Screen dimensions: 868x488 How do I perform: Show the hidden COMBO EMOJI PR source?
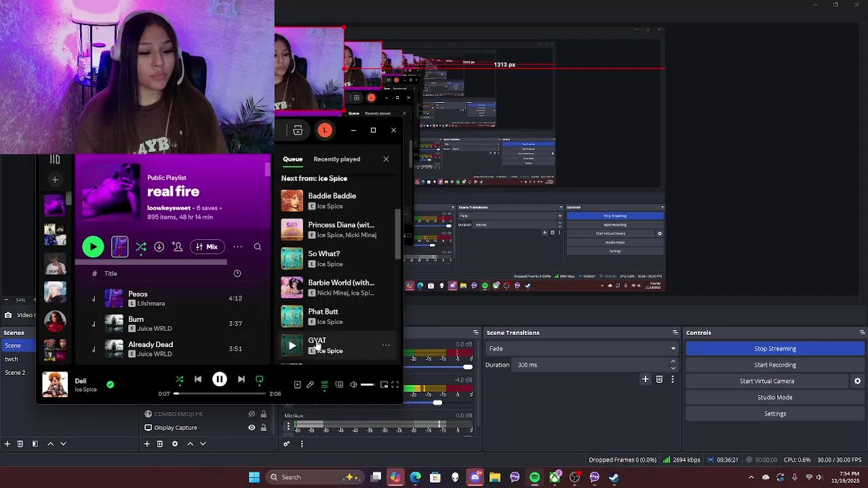pos(252,414)
